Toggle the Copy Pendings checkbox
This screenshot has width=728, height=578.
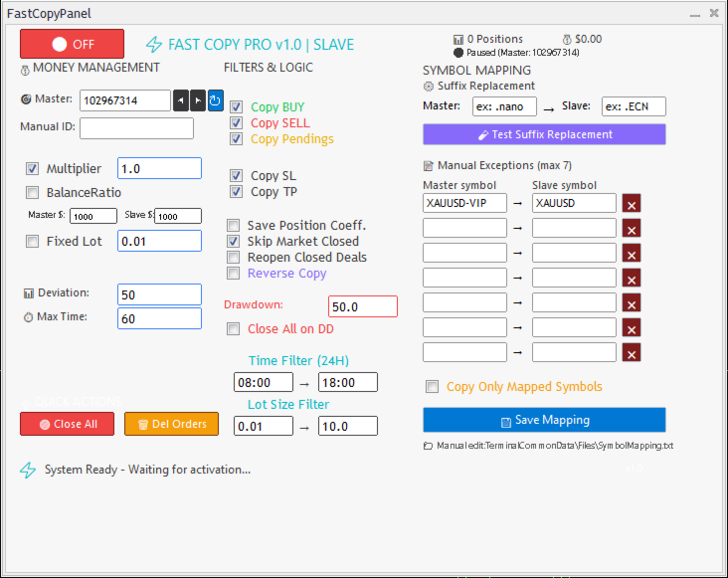click(x=237, y=139)
